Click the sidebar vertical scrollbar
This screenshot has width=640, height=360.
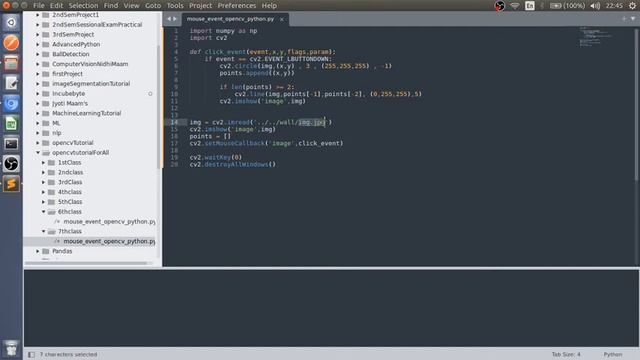tap(158, 106)
